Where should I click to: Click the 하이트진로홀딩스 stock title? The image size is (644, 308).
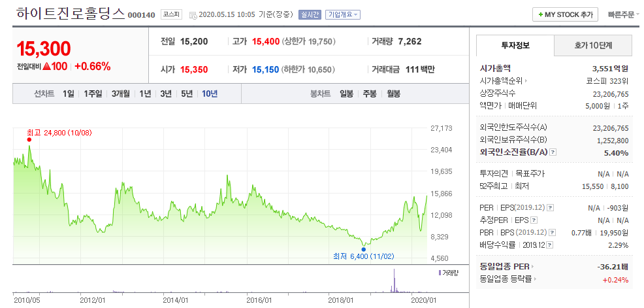[x=71, y=14]
